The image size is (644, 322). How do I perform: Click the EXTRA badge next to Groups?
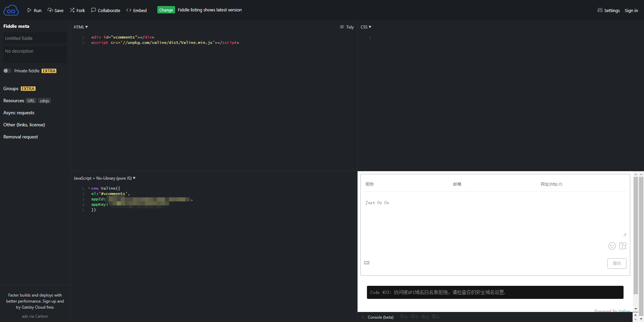tap(28, 89)
